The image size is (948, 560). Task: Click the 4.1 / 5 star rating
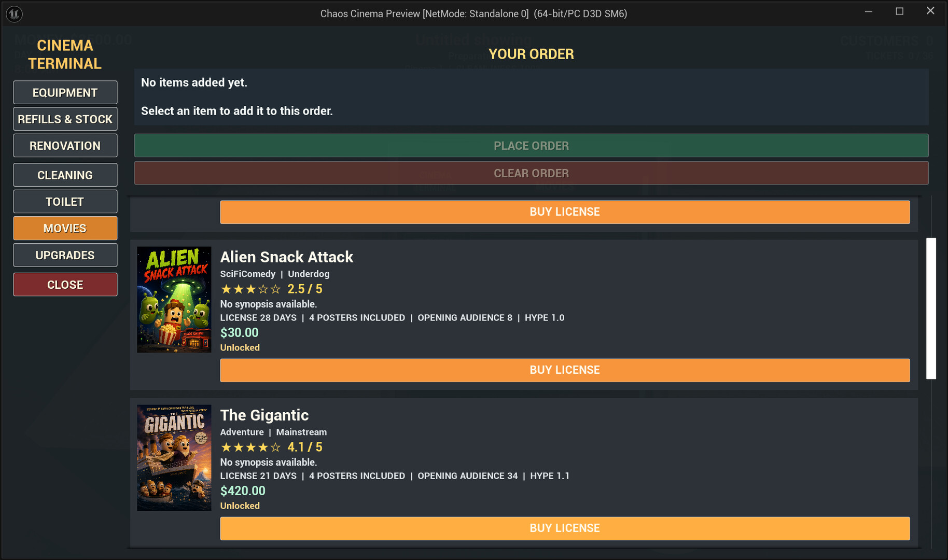click(272, 447)
